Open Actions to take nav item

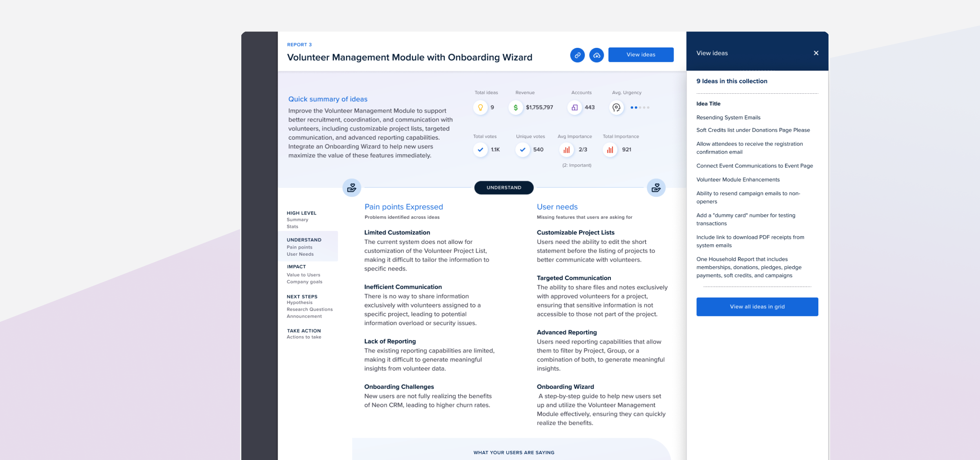click(304, 337)
